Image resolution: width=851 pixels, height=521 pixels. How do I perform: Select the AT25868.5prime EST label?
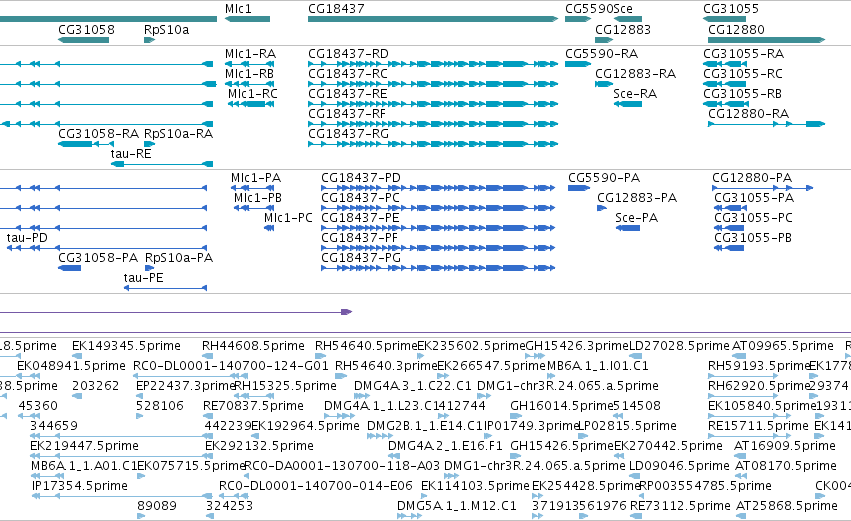786,507
